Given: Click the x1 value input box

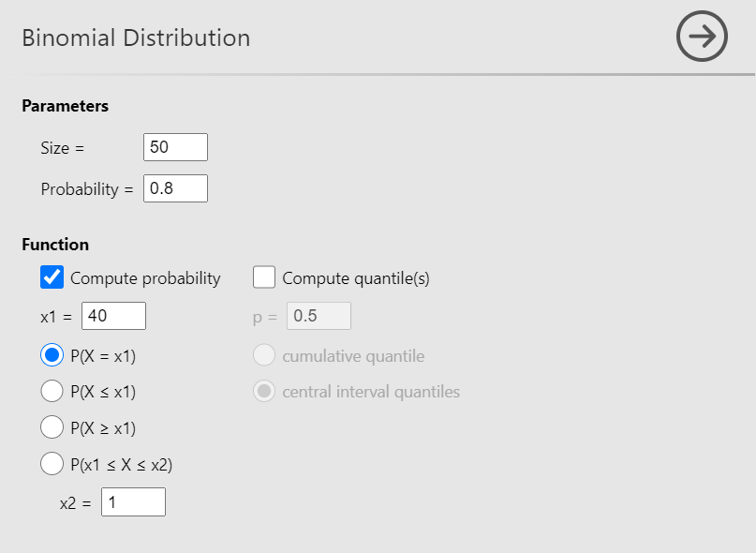Looking at the screenshot, I should coord(113,316).
